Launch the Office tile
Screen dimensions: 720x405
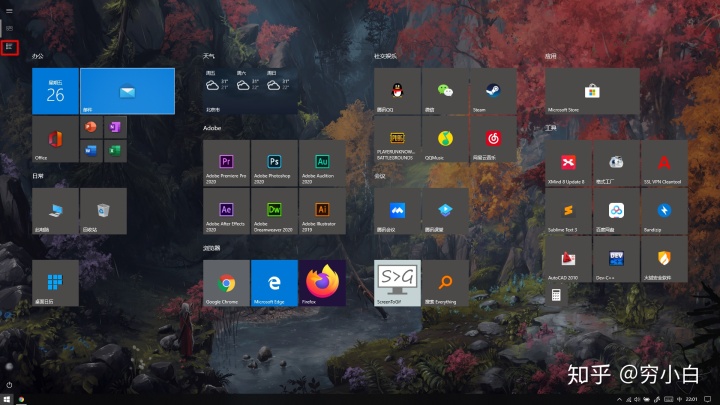[55, 139]
